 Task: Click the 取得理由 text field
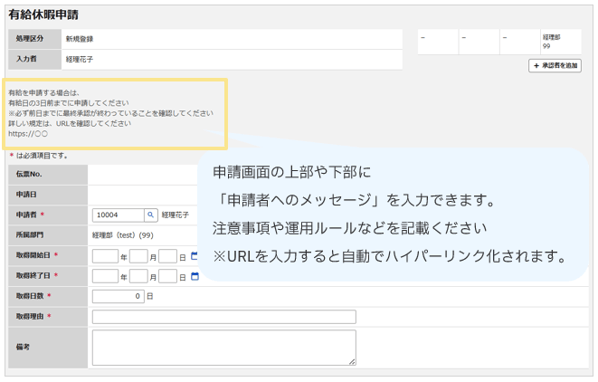pos(224,317)
